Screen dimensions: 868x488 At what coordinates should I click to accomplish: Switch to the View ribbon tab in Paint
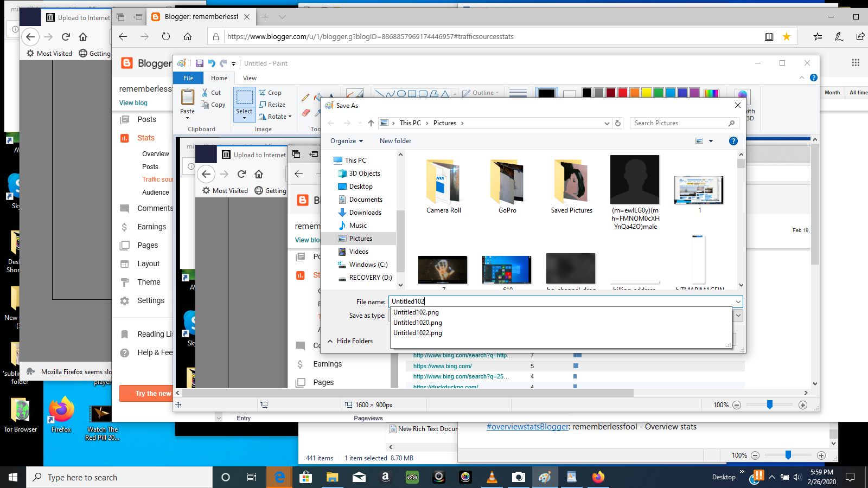[x=250, y=78]
